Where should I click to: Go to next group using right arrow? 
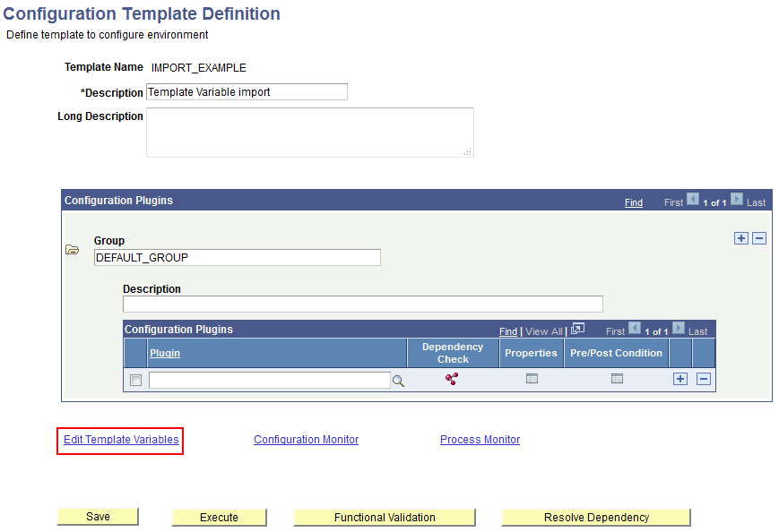tap(736, 200)
